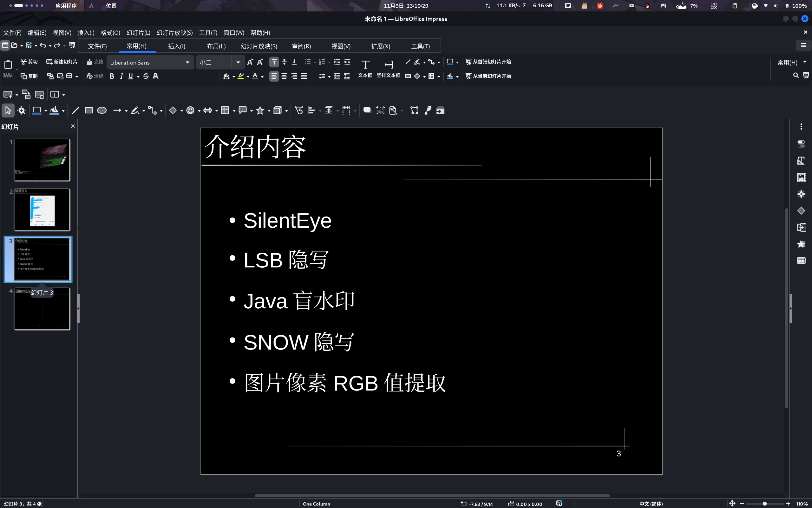Viewport: 812px width, 508px height.
Task: Click the Copy (复制) button
Action: (29, 76)
